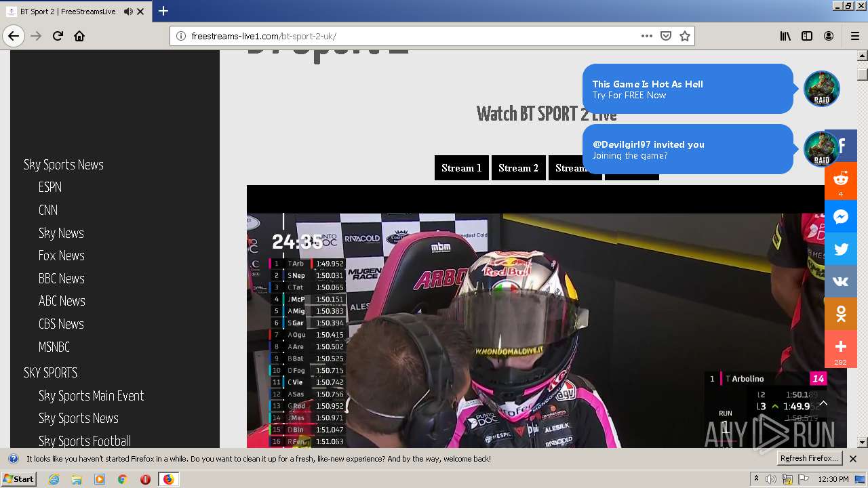868x488 pixels.
Task: Switch to Stream 2
Action: (x=519, y=168)
